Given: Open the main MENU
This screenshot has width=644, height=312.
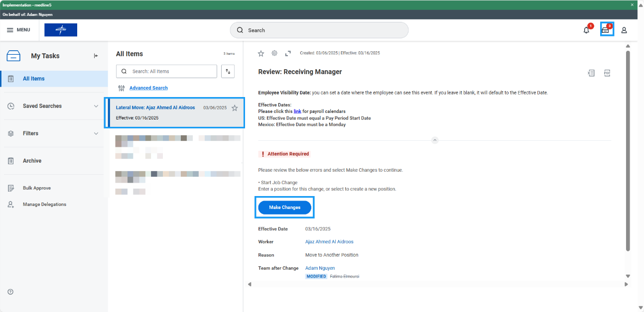Looking at the screenshot, I should (x=18, y=30).
